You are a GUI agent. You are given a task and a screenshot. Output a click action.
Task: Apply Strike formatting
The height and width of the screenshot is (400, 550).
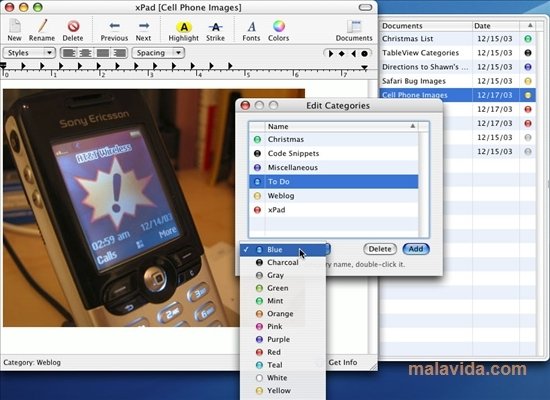215,27
